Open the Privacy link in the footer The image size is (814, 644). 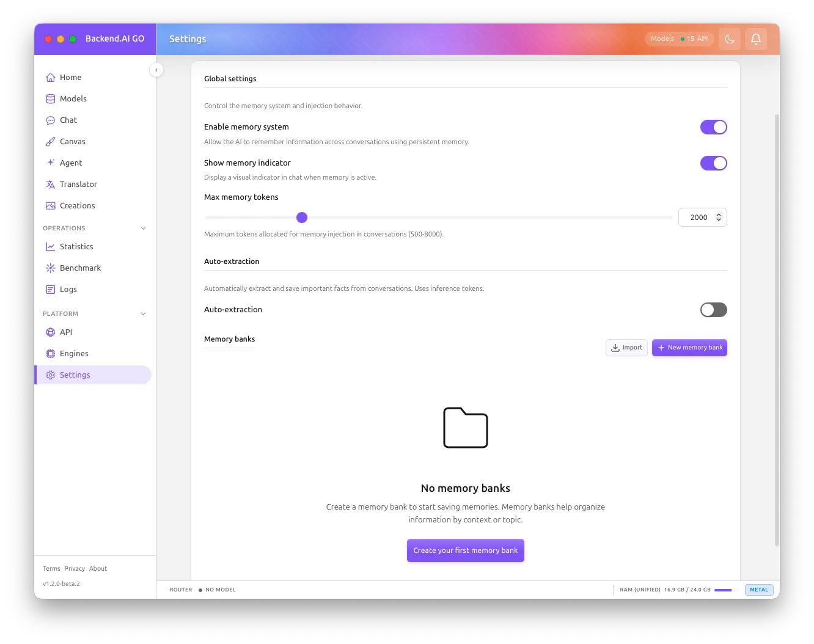coord(75,568)
